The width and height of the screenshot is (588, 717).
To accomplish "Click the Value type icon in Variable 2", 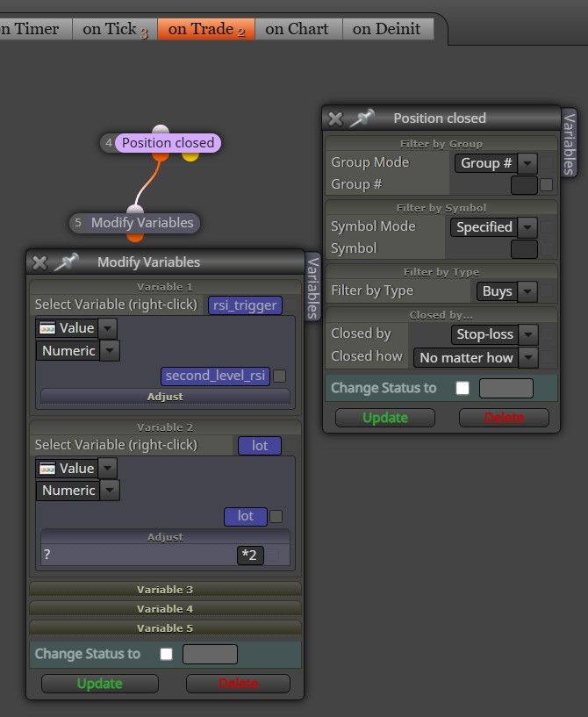I will click(x=47, y=469).
